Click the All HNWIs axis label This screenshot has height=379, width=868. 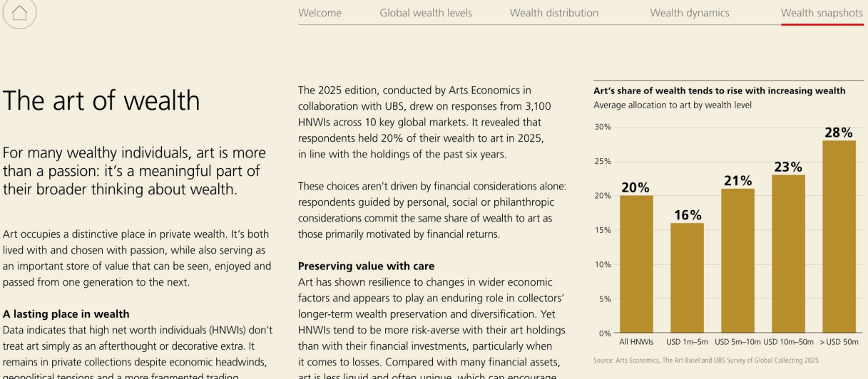click(637, 341)
